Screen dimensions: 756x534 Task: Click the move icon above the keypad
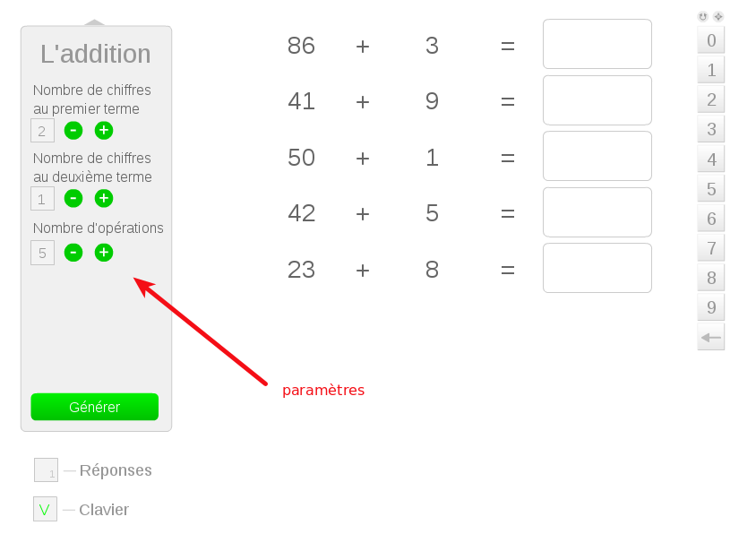(x=718, y=16)
